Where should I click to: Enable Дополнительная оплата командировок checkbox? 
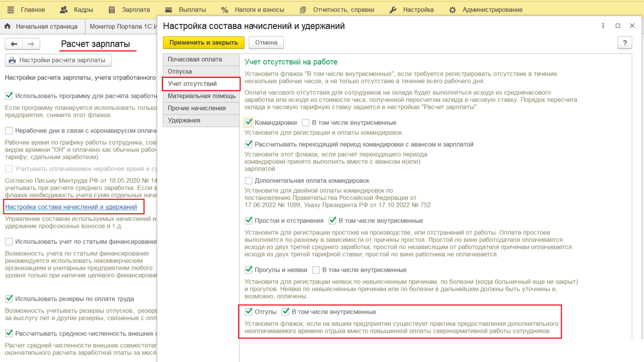tap(249, 181)
